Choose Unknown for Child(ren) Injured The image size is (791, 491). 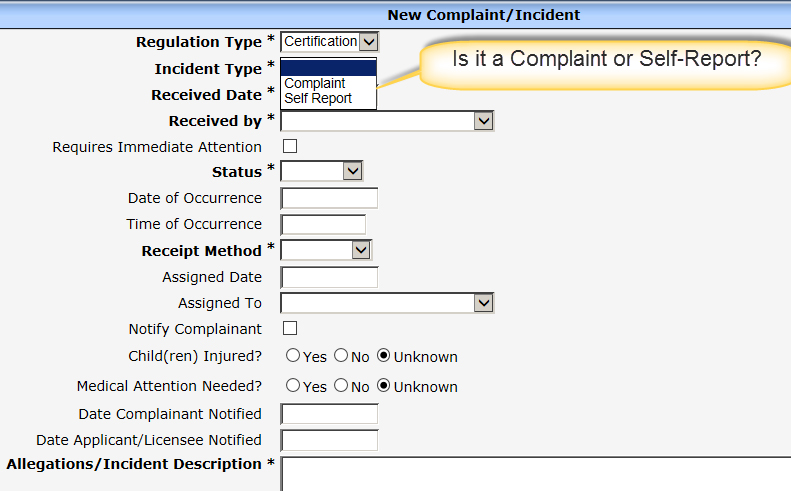point(384,356)
